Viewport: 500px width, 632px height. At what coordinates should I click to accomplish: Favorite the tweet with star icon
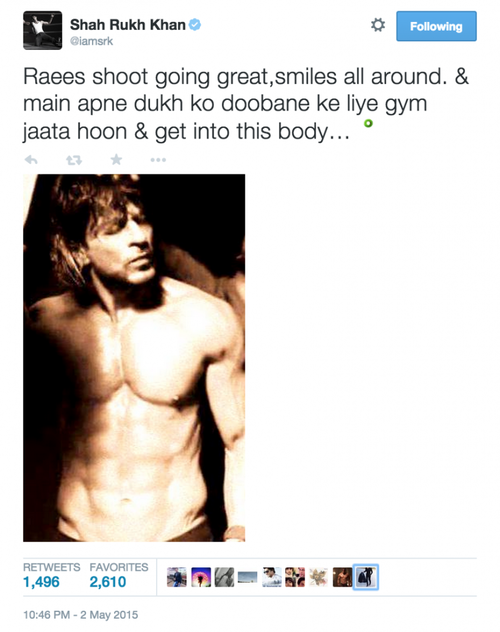coord(116,160)
